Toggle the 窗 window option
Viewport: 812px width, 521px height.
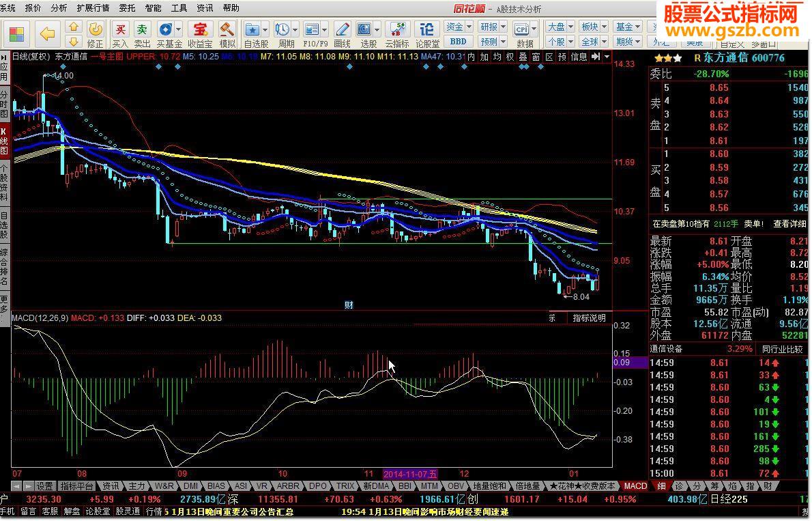click(x=536, y=57)
